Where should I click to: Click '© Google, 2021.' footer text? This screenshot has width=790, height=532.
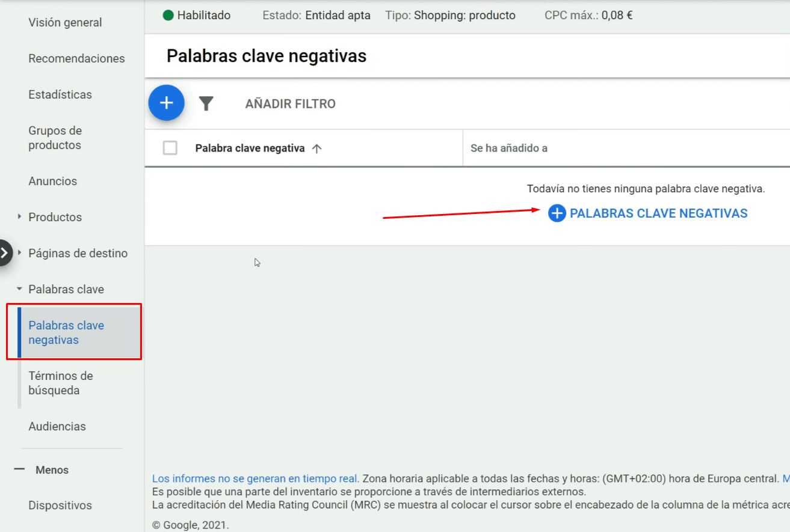click(x=191, y=525)
